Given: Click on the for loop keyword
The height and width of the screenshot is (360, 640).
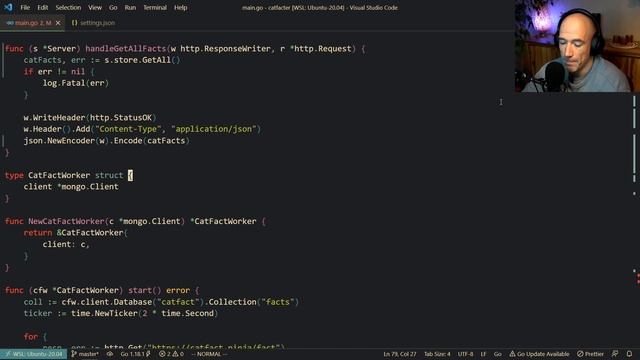Looking at the screenshot, I should [31, 337].
